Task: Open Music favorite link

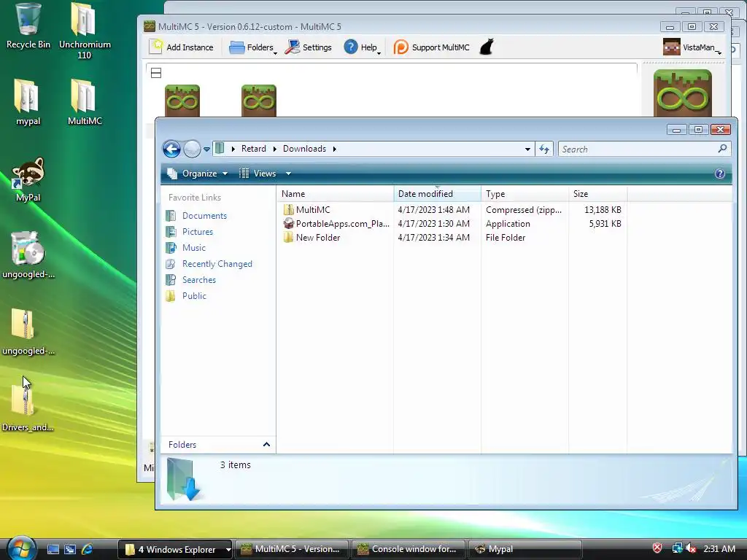Action: coord(186,248)
